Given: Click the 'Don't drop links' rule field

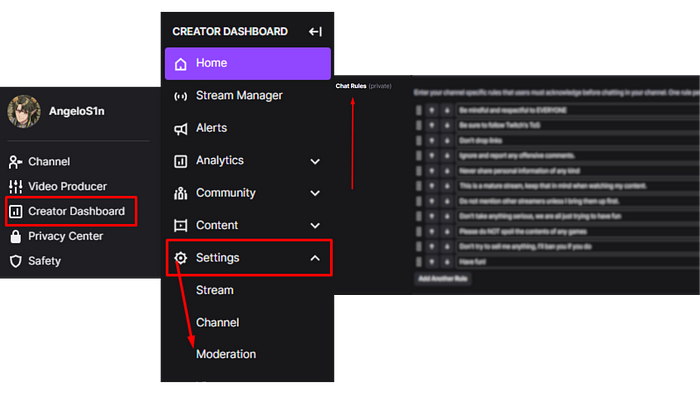Looking at the screenshot, I should click(x=578, y=141).
